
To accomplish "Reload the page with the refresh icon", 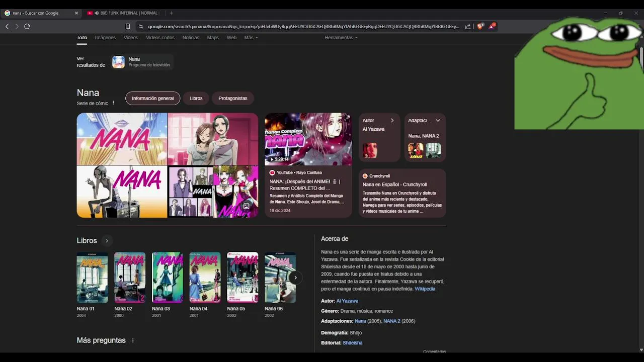I will [27, 27].
